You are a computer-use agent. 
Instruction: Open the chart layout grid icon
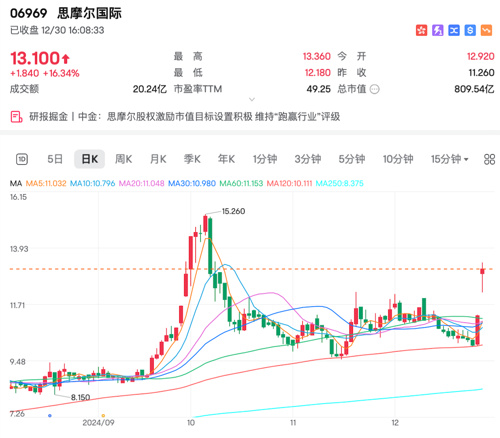(489, 159)
